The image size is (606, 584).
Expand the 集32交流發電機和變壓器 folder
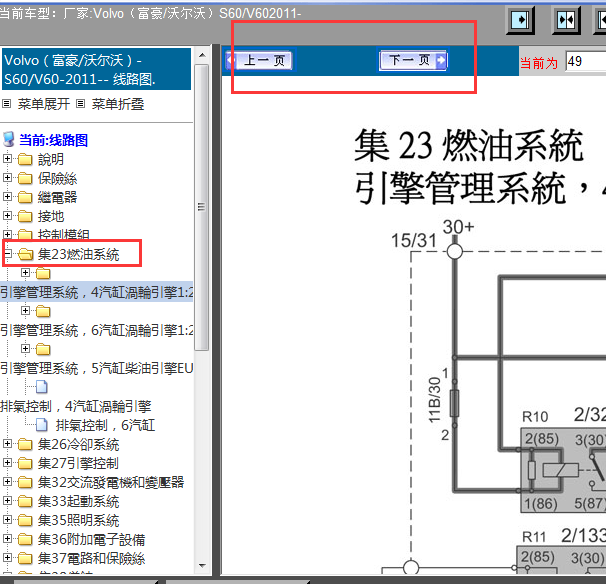pos(7,481)
